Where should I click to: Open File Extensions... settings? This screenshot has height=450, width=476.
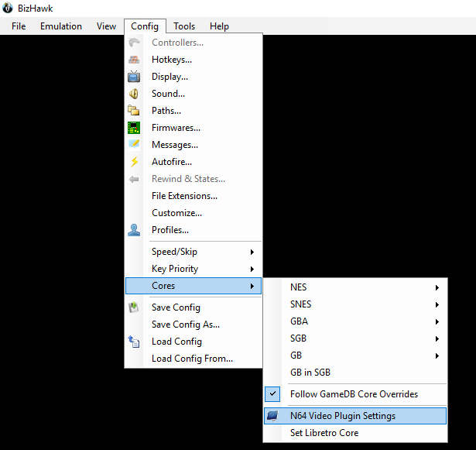click(184, 196)
